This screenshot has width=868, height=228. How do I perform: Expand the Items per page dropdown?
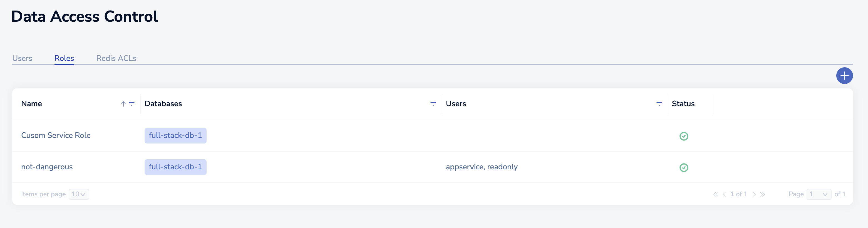coord(79,194)
